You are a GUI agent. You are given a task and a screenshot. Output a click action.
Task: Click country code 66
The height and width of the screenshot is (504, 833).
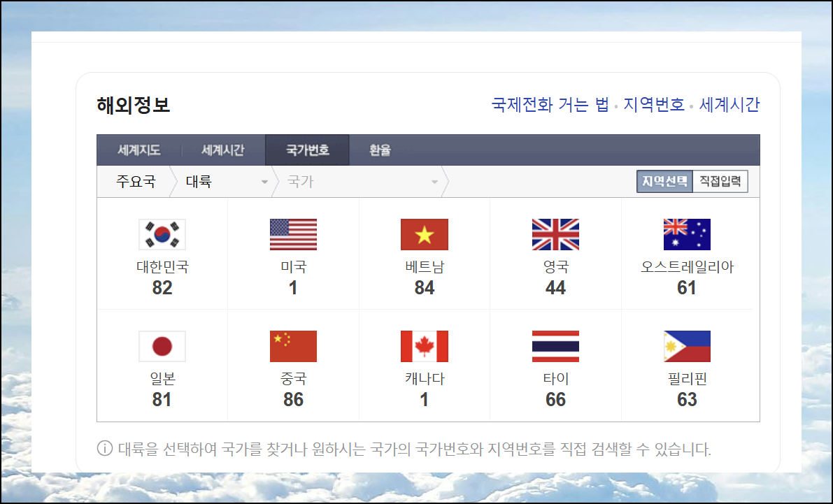click(x=556, y=399)
